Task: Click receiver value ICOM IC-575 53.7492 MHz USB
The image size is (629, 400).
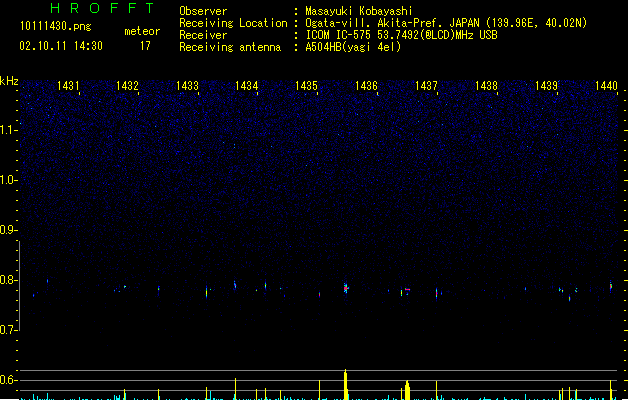Action: [402, 35]
